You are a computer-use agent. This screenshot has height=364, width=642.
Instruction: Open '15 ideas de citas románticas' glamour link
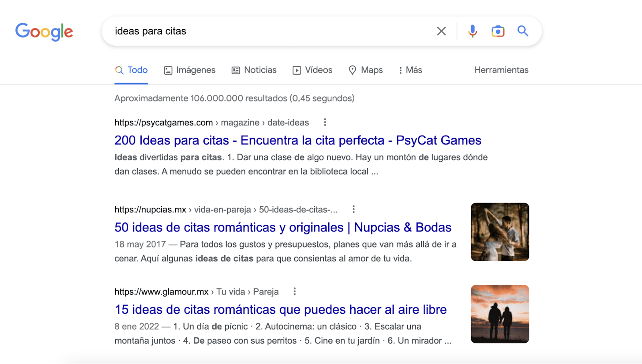[280, 310]
